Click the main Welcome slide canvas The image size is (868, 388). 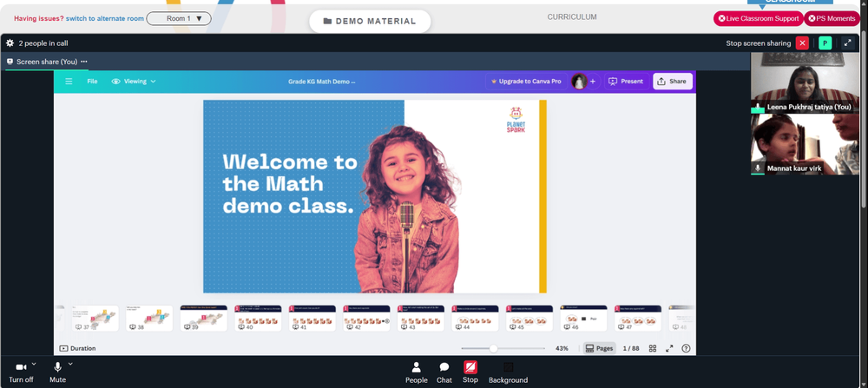(375, 196)
